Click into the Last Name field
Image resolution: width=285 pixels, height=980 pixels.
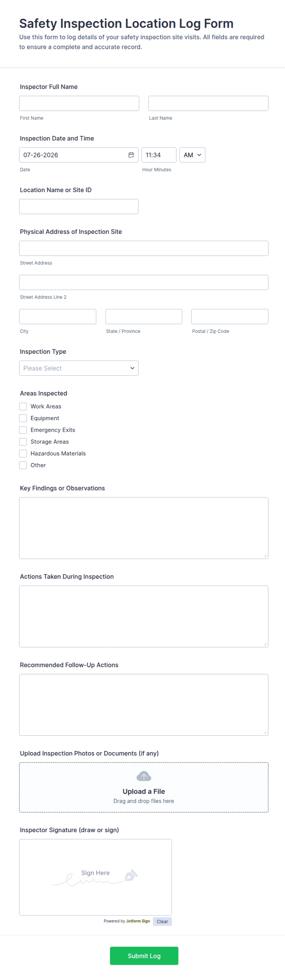208,103
